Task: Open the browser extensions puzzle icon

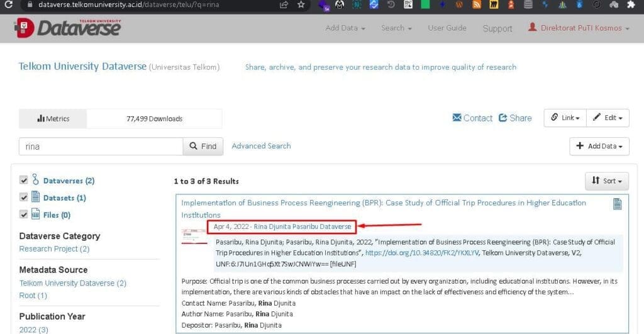Action: coord(631,5)
